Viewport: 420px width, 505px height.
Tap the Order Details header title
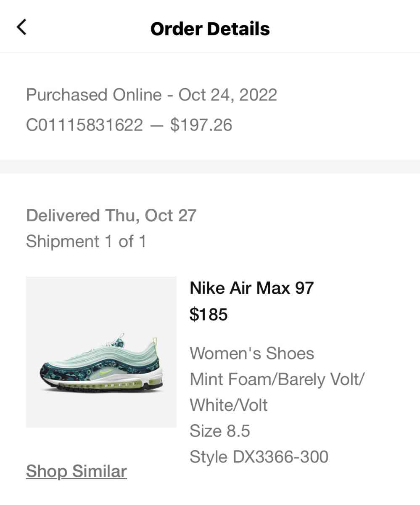click(x=210, y=28)
